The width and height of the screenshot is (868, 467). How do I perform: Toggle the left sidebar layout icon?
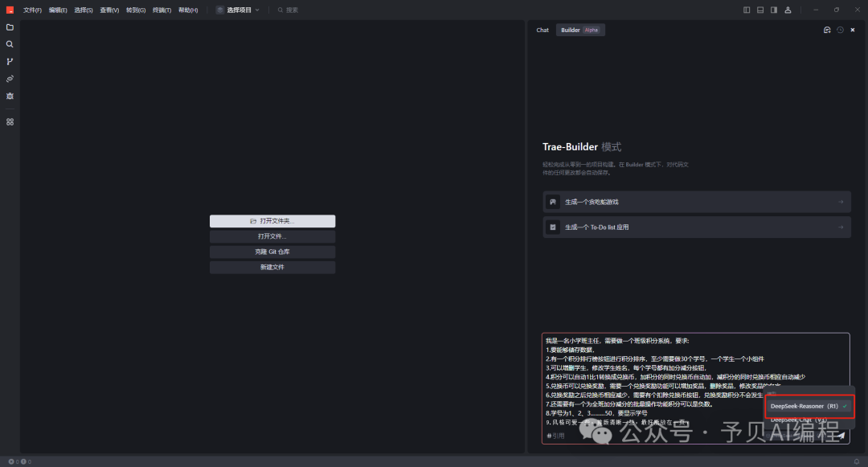747,10
